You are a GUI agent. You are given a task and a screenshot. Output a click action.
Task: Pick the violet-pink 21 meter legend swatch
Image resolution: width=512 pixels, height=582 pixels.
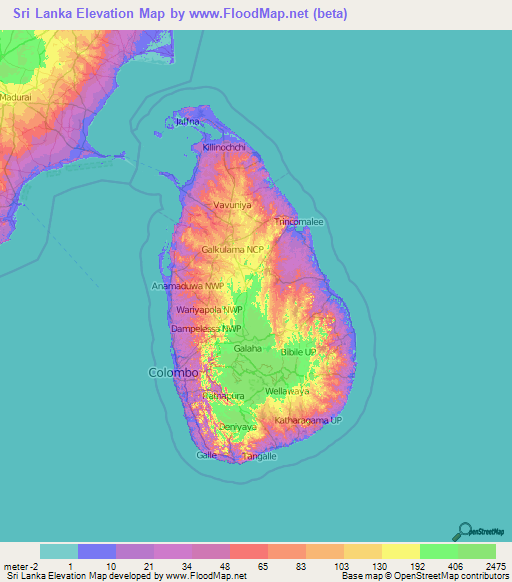coord(173,552)
